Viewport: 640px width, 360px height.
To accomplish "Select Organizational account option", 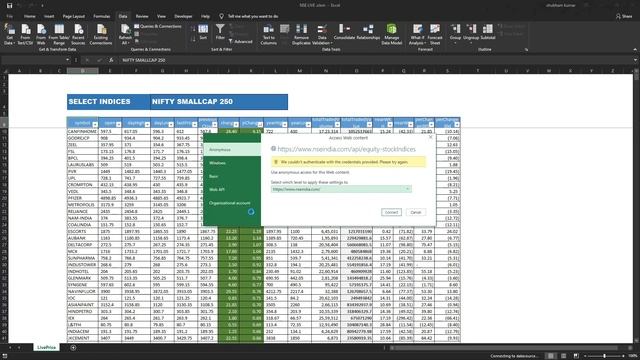I will pos(232,203).
